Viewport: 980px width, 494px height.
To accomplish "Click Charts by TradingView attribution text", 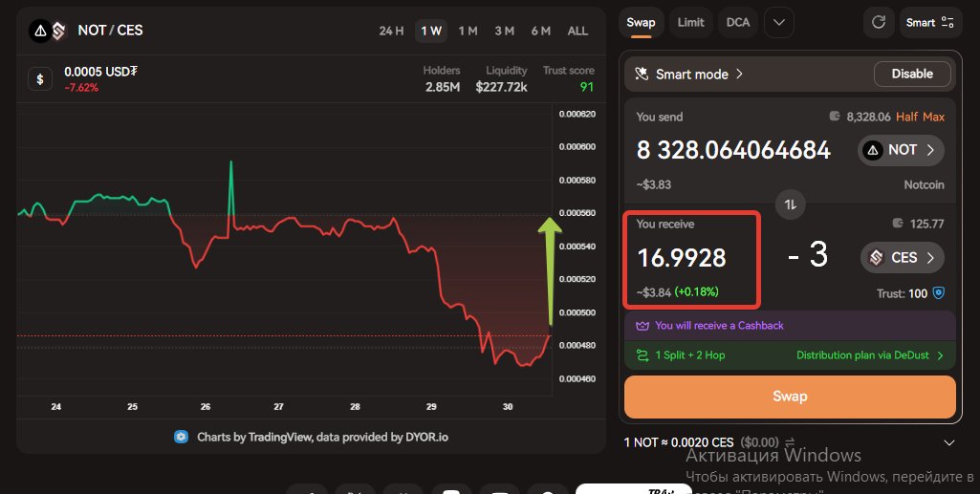I will [322, 438].
